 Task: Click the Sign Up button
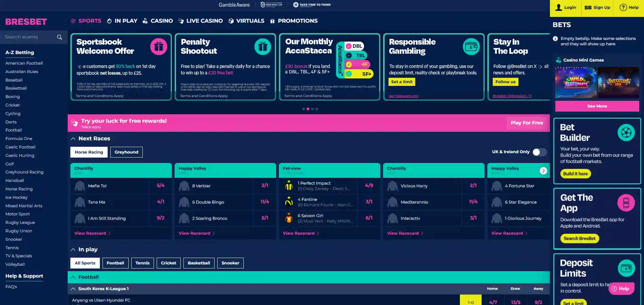(597, 7)
